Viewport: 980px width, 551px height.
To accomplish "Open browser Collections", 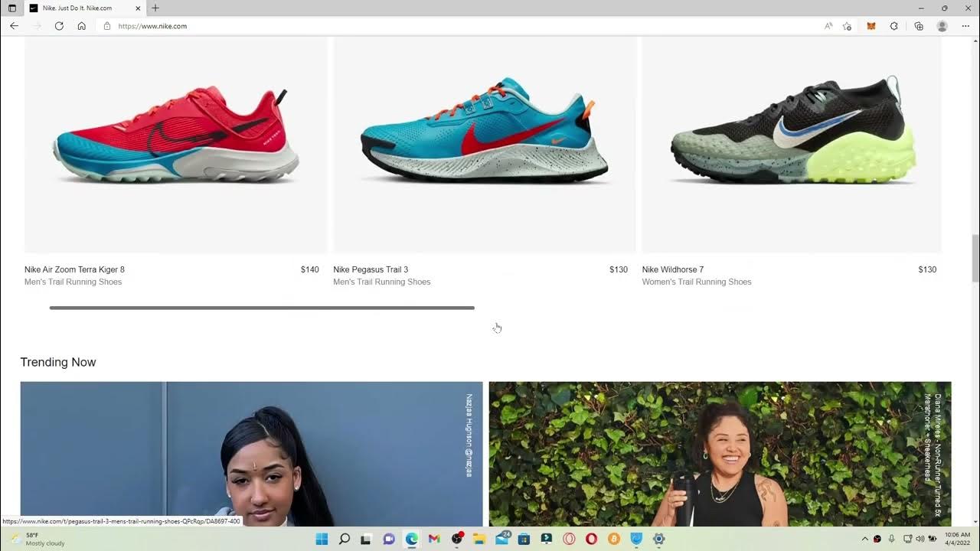I will [x=919, y=26].
